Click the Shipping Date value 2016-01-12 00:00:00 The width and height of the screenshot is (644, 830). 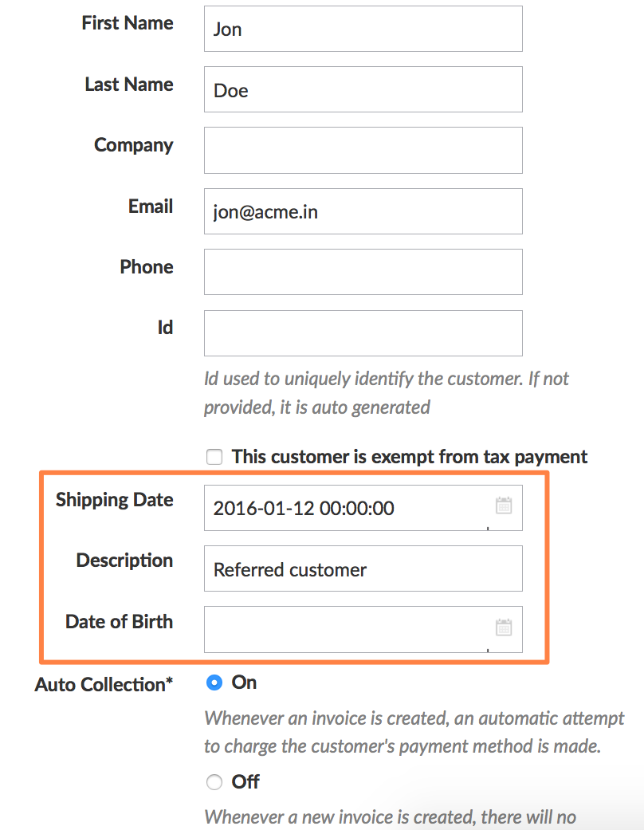tap(304, 508)
